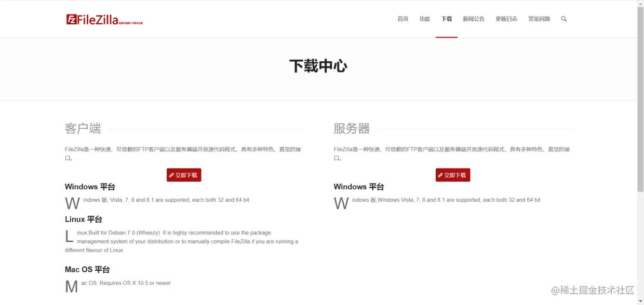Open the 首页 menu item
Image resolution: width=644 pixels, height=305 pixels.
tap(403, 19)
